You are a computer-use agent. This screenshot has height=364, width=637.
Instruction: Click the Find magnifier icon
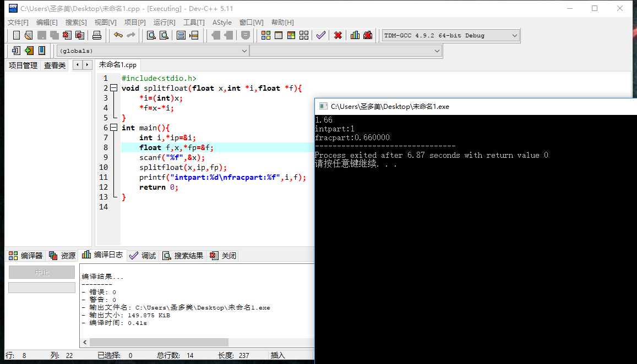[x=151, y=35]
